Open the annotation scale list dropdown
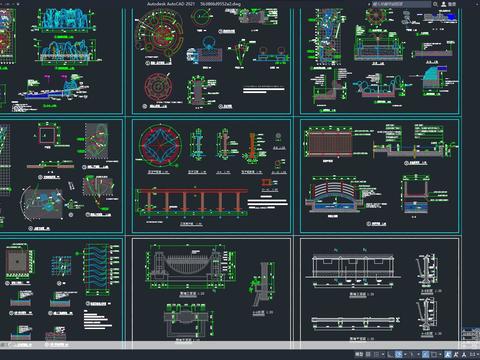 (x=478, y=354)
